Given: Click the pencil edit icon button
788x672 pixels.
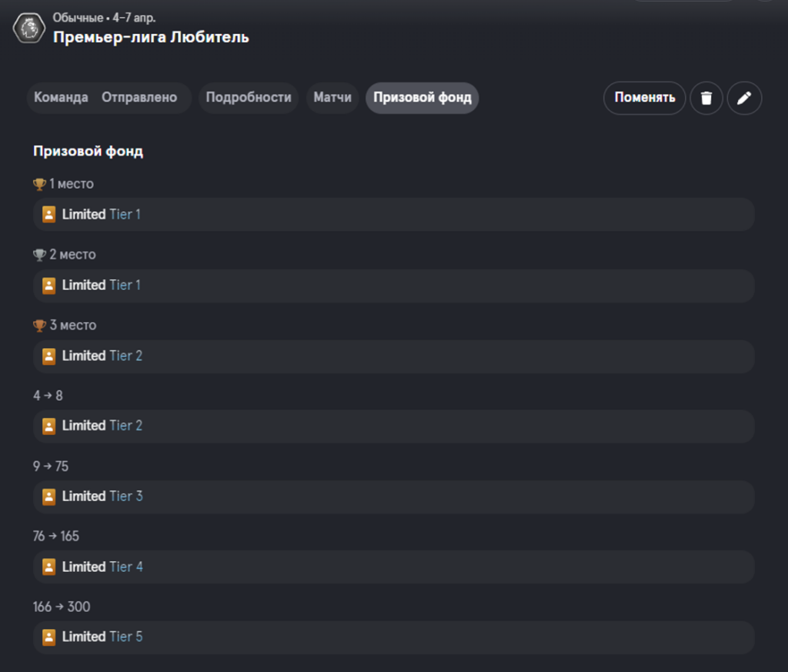Looking at the screenshot, I should click(x=744, y=98).
